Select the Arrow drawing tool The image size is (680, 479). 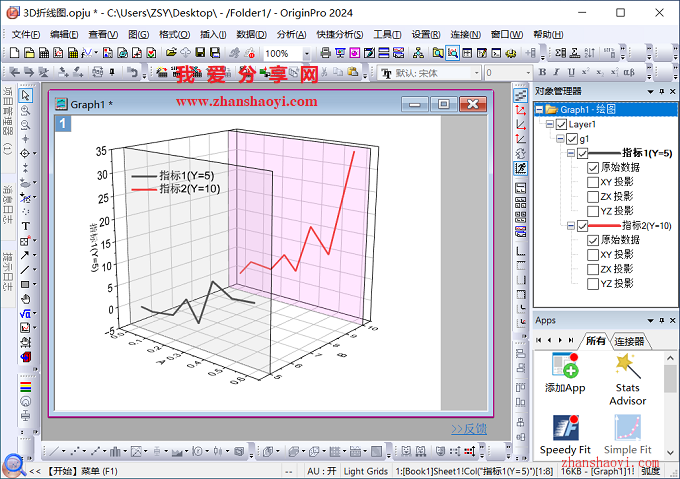click(25, 255)
